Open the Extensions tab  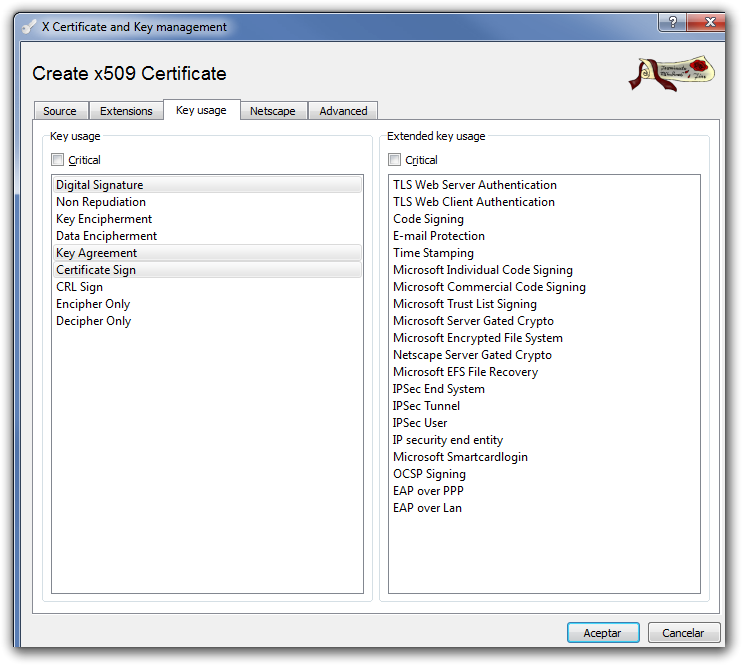click(126, 111)
